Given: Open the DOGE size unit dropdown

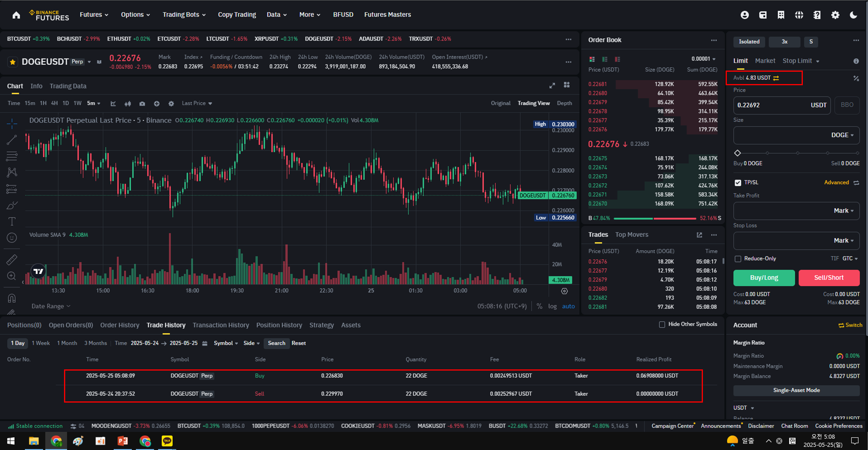Looking at the screenshot, I should [843, 135].
